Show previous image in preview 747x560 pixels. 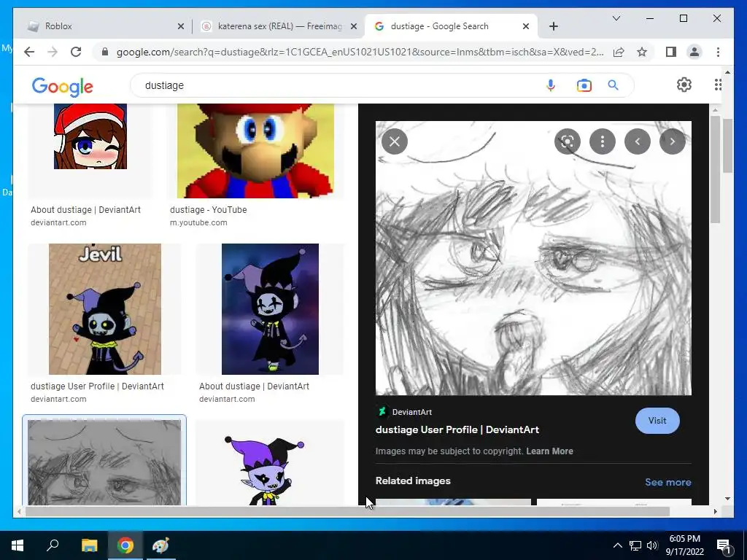(x=638, y=141)
